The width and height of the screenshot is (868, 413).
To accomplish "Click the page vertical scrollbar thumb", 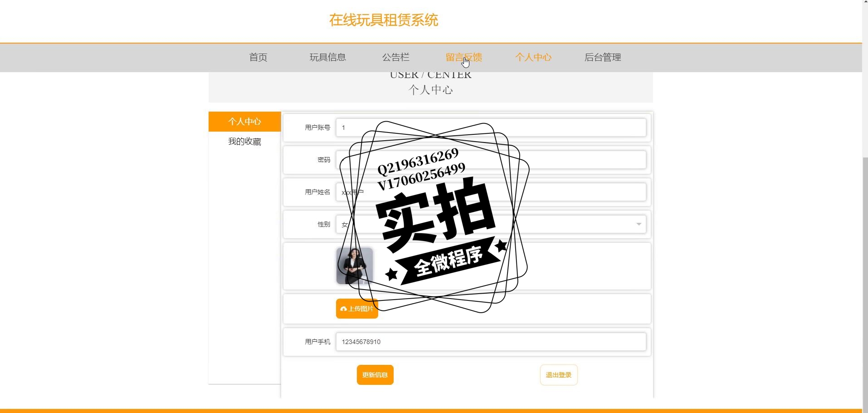I will point(865,281).
